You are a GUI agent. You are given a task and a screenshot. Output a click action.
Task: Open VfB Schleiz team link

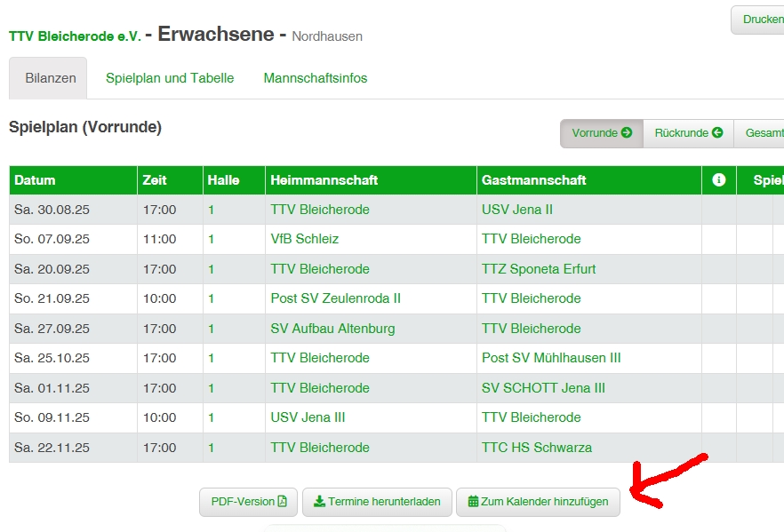(x=305, y=239)
